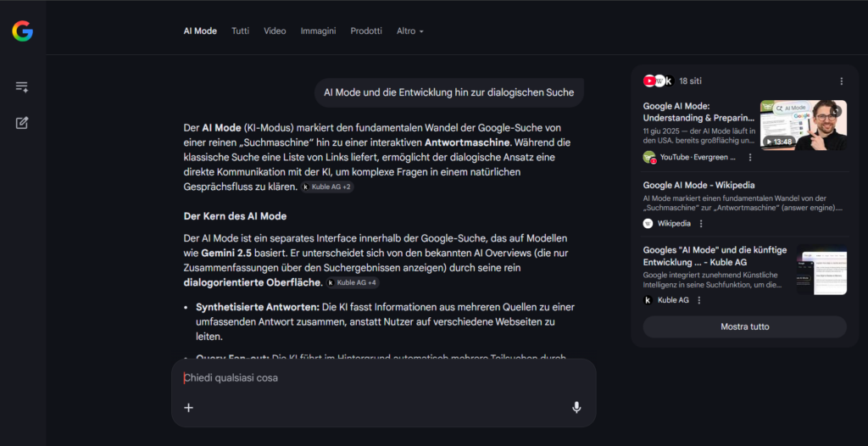The image size is (868, 446).
Task: Click the Kuble AG +4 citation chip
Action: pyautogui.click(x=353, y=282)
